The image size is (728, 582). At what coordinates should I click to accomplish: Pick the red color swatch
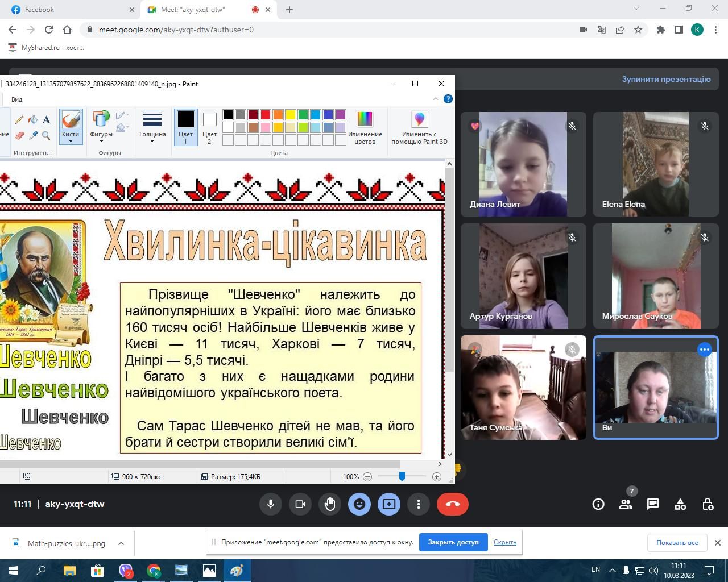coord(266,115)
